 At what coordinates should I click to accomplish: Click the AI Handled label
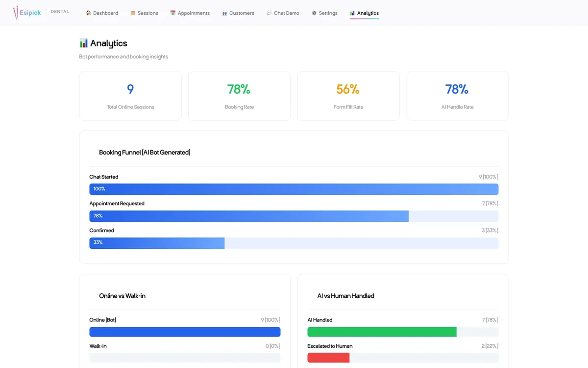click(320, 320)
